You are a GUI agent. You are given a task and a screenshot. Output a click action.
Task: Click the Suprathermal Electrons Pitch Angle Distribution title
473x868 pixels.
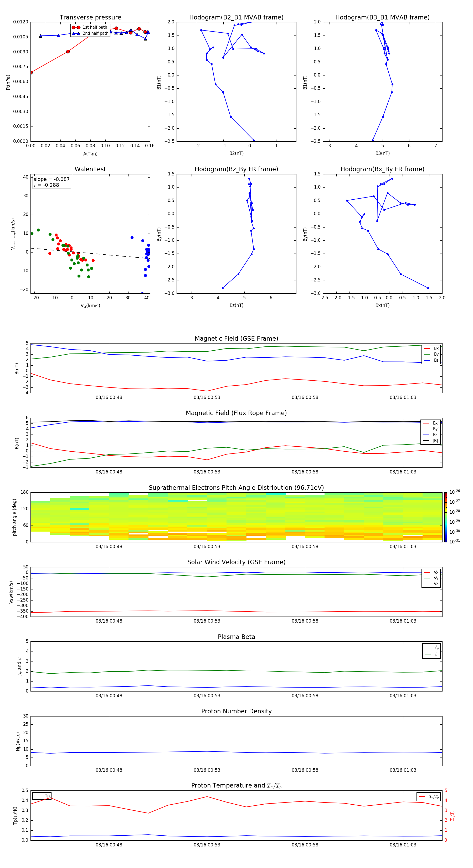pyautogui.click(x=236, y=488)
